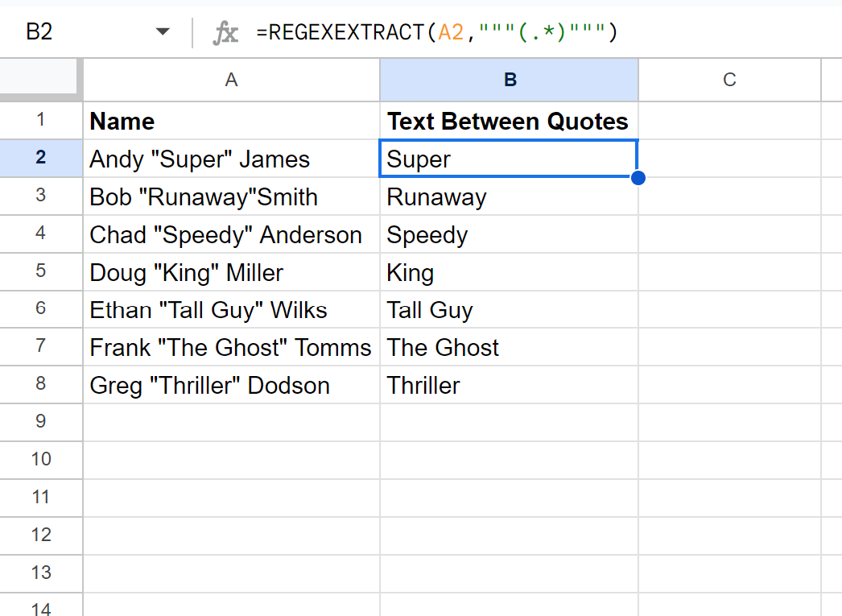
Task: Click the cell showing Tall Guy
Action: pyautogui.click(x=509, y=309)
